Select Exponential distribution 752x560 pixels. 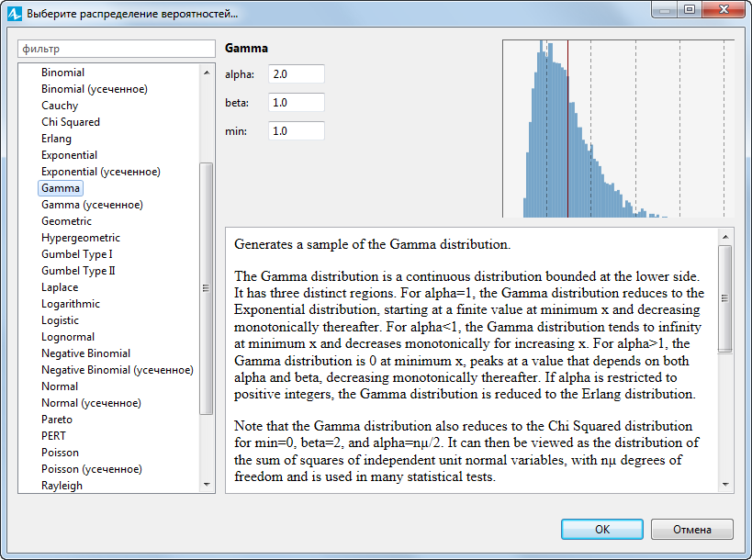[x=69, y=155]
